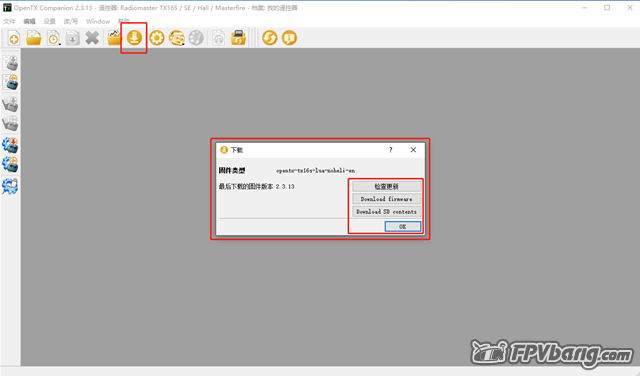Click the grayed-out X close-file icon
The height and width of the screenshot is (376, 640).
[92, 38]
